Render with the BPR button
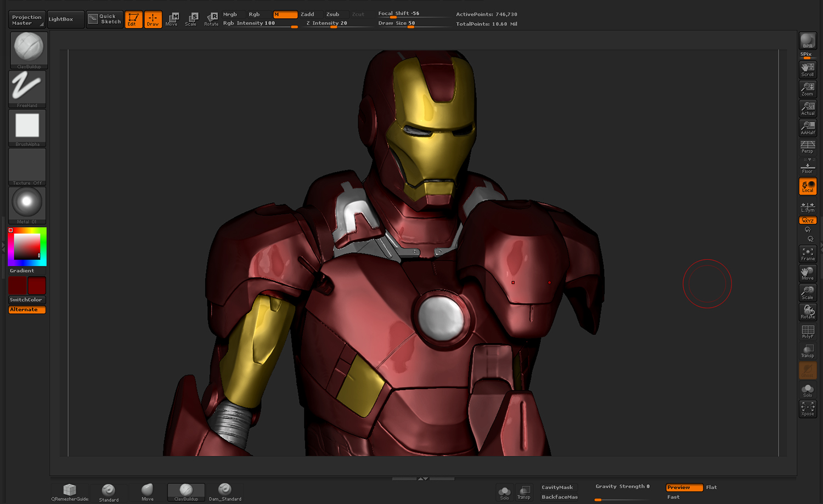823x504 pixels. coord(808,41)
